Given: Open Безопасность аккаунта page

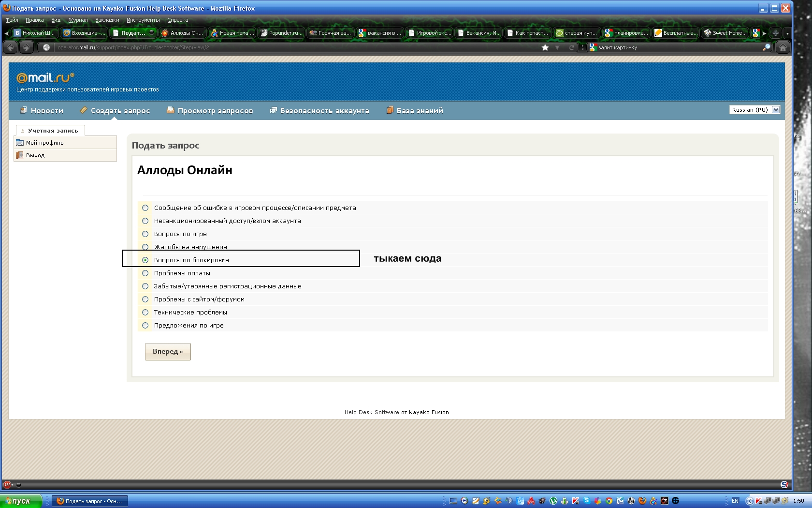Looking at the screenshot, I should point(319,110).
